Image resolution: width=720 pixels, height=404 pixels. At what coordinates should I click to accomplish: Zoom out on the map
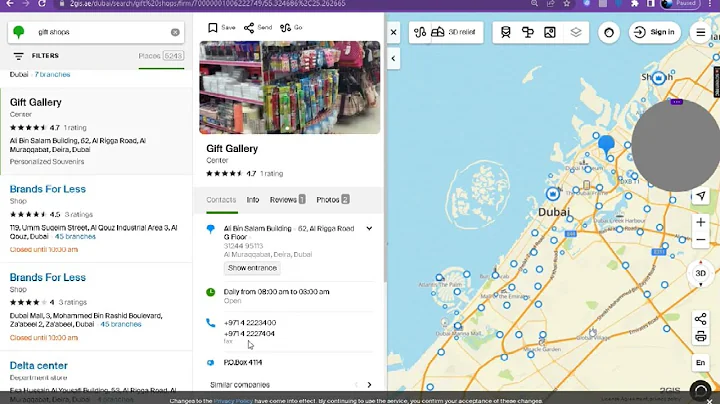click(x=701, y=240)
